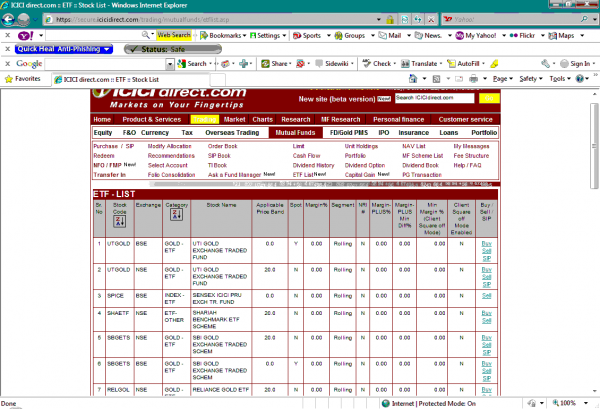Open Yahoo Mail from the toolbar
The height and width of the screenshot is (409, 600).
coord(390,36)
